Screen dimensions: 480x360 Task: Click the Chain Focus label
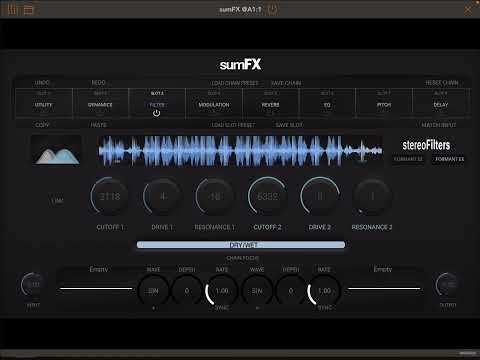click(x=243, y=258)
